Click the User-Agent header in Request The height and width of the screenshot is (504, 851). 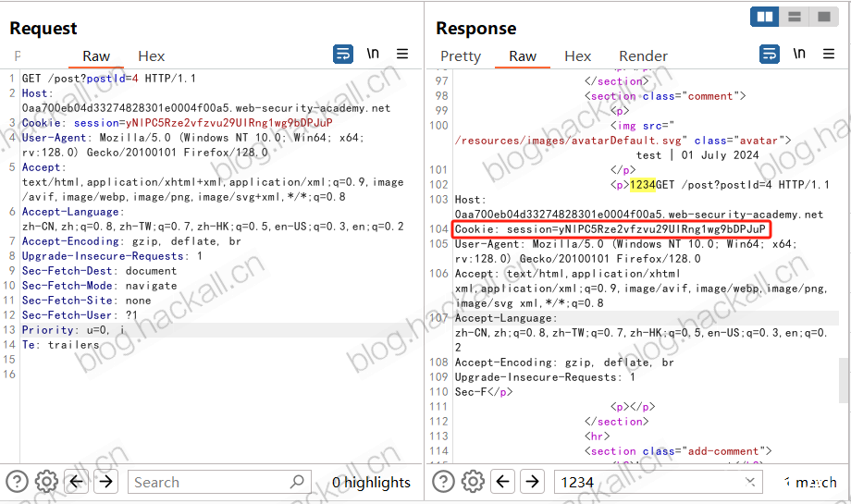[192, 145]
